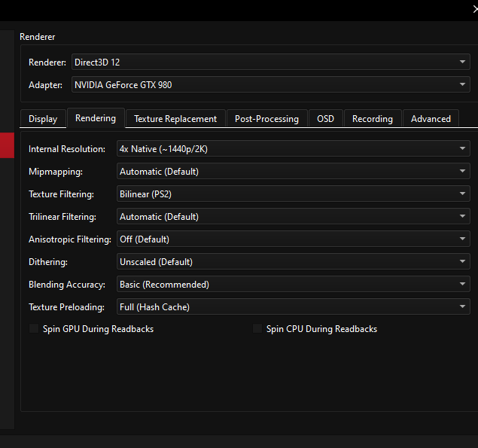Click the Renderer group heading
This screenshot has width=478, height=448.
point(37,37)
